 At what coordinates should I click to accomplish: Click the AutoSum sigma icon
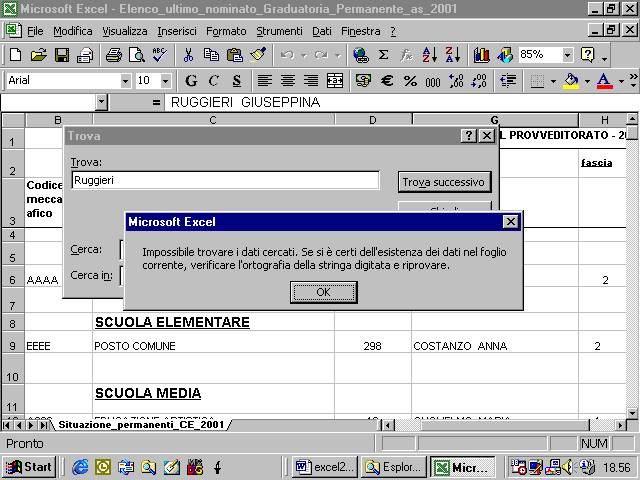383,55
